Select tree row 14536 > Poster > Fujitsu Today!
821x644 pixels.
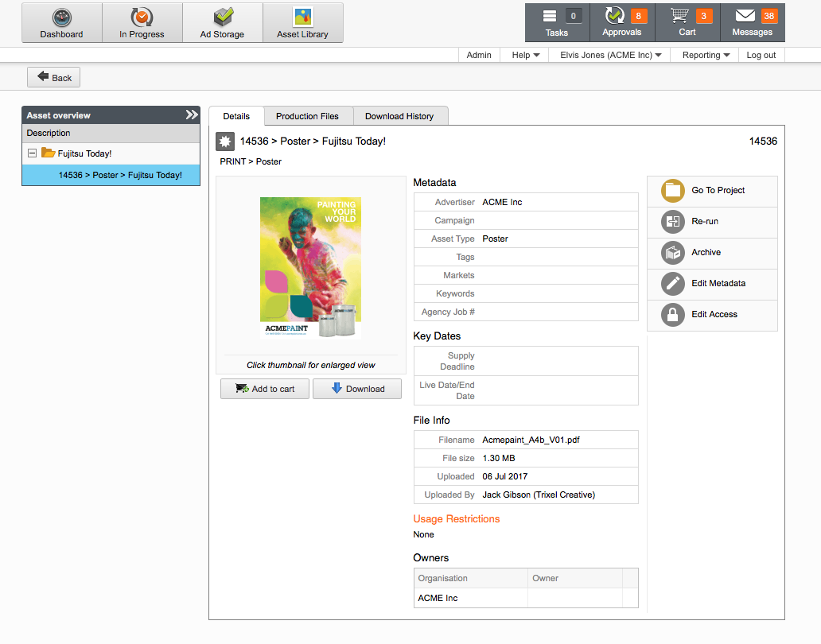111,175
